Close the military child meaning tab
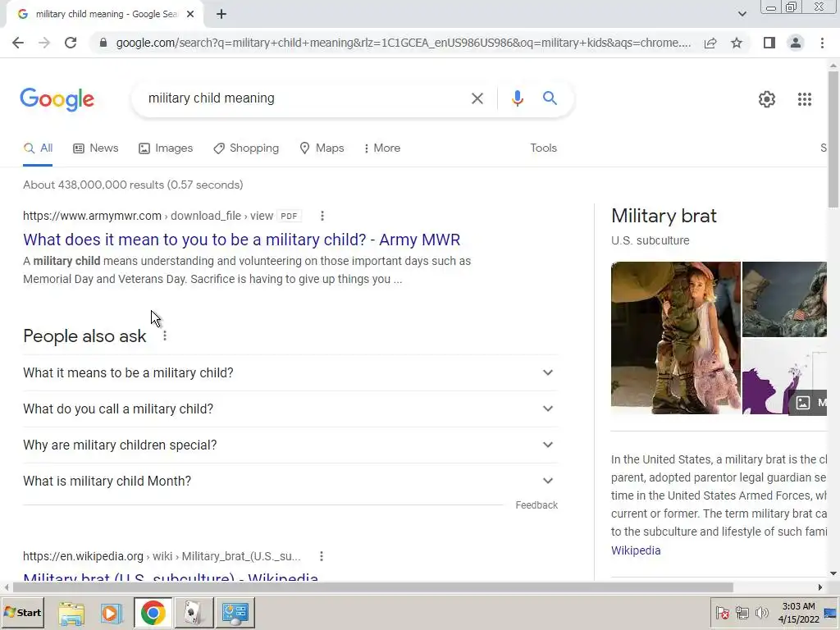 tap(190, 15)
